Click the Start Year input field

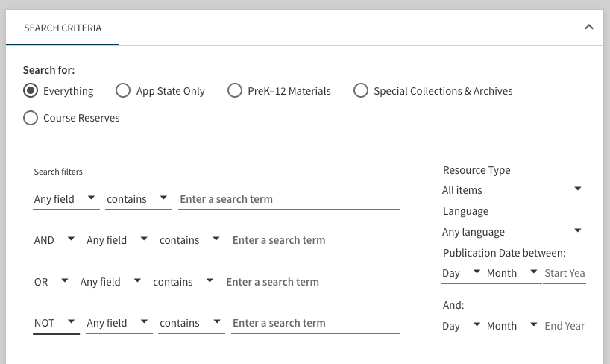pyautogui.click(x=565, y=273)
